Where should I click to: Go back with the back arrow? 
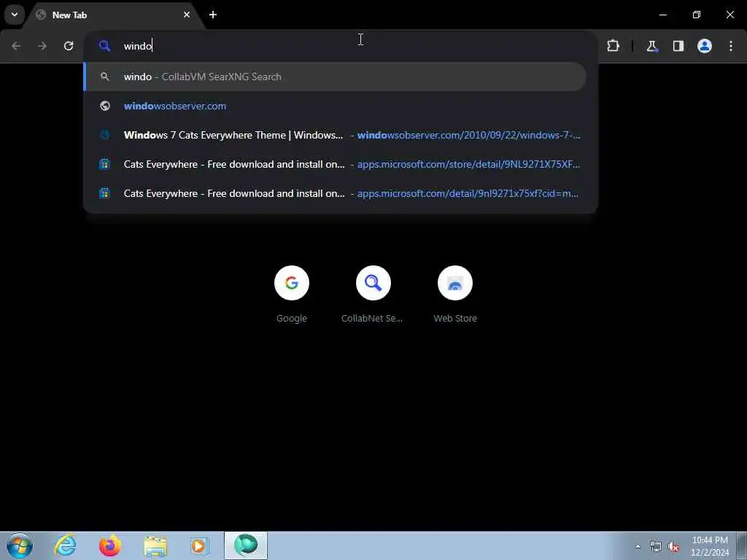[16, 46]
